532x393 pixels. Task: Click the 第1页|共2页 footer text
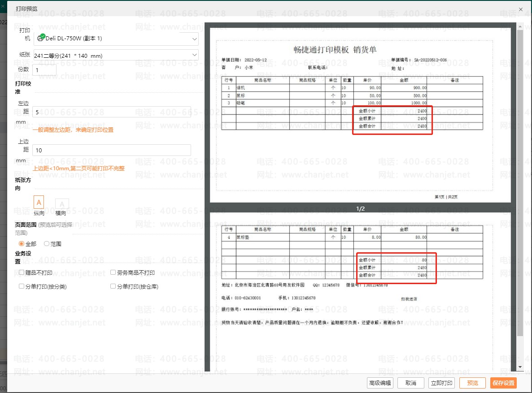coord(446,197)
